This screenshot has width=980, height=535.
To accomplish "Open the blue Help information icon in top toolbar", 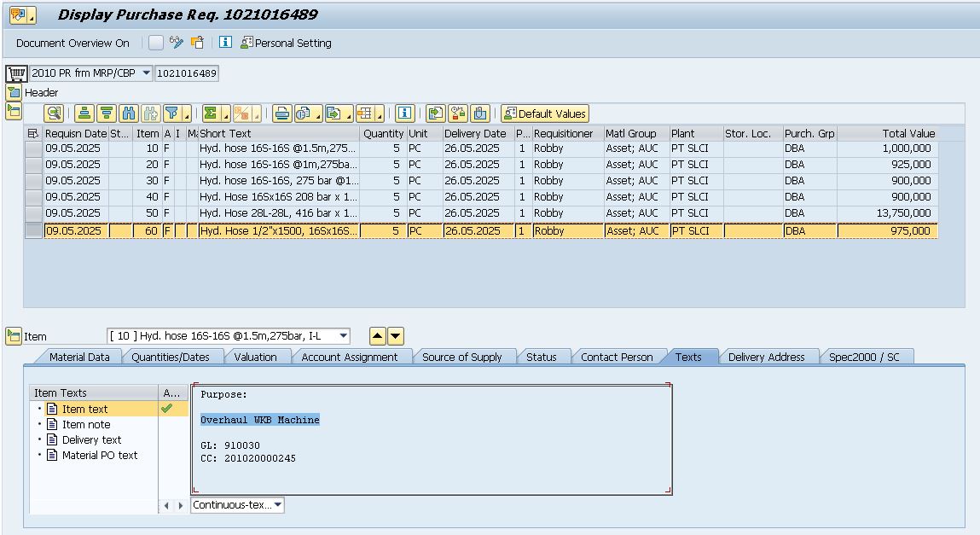I will pyautogui.click(x=226, y=42).
